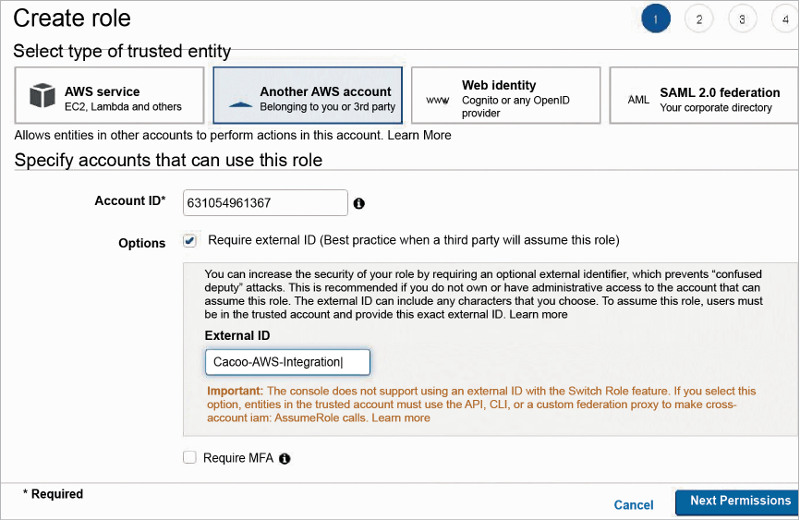Select the SAML 2.0 federation entity card
The height and width of the screenshot is (520, 800).
[x=704, y=96]
